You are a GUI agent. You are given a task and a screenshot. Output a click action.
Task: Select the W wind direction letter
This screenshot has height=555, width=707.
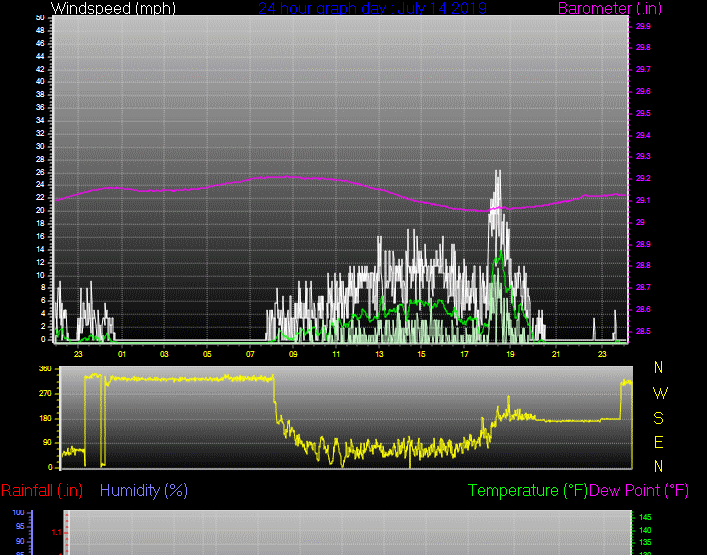658,393
